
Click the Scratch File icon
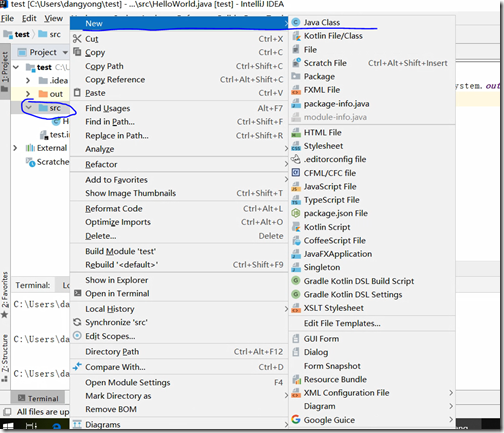[x=296, y=63]
